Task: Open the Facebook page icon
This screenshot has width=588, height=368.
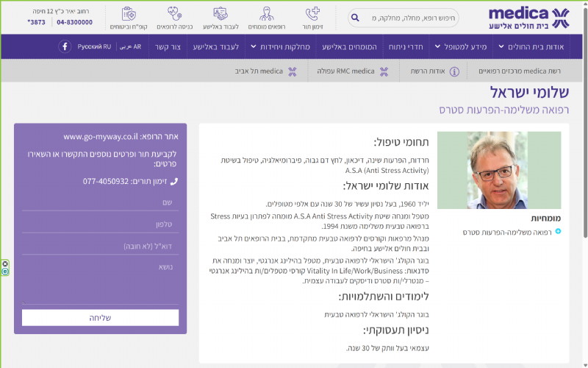Action: pos(65,46)
